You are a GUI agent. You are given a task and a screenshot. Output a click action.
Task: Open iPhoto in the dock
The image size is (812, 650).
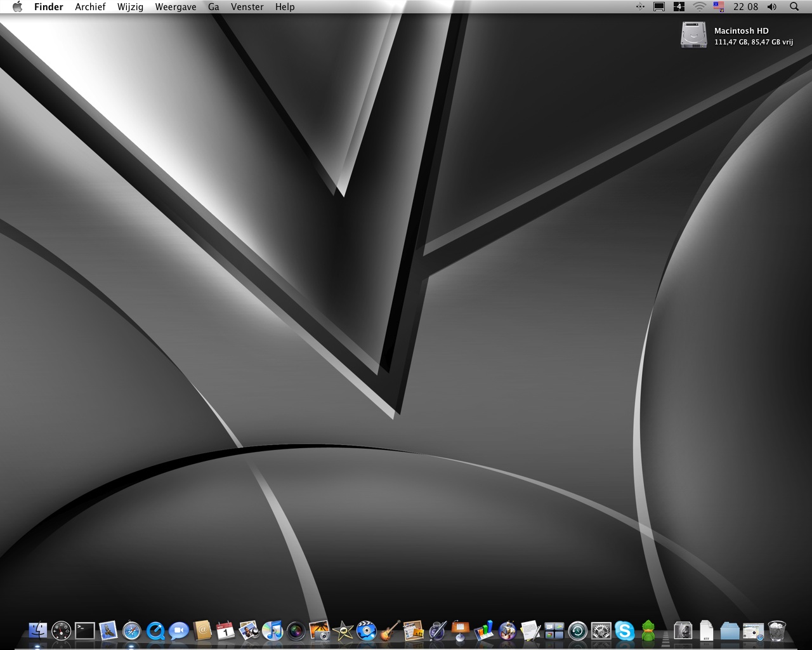coord(319,631)
